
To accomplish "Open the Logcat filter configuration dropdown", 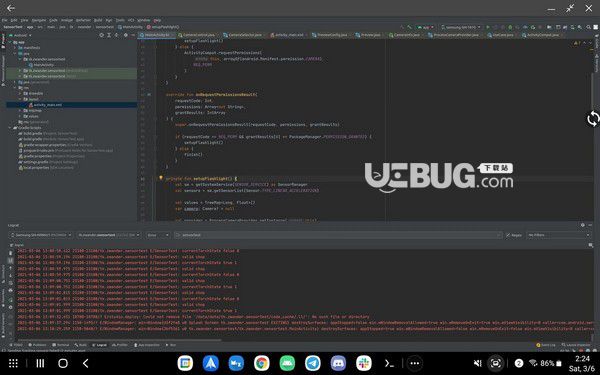I will pyautogui.click(x=559, y=235).
